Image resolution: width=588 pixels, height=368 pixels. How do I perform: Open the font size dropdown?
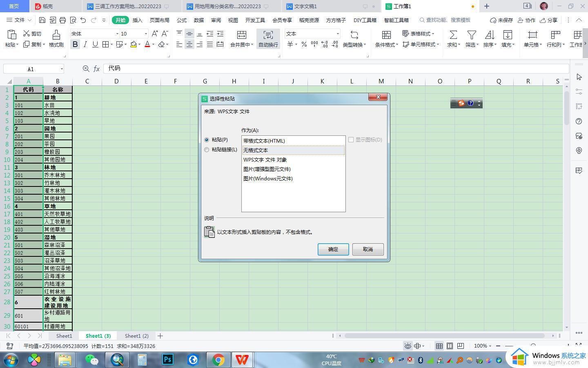[146, 34]
